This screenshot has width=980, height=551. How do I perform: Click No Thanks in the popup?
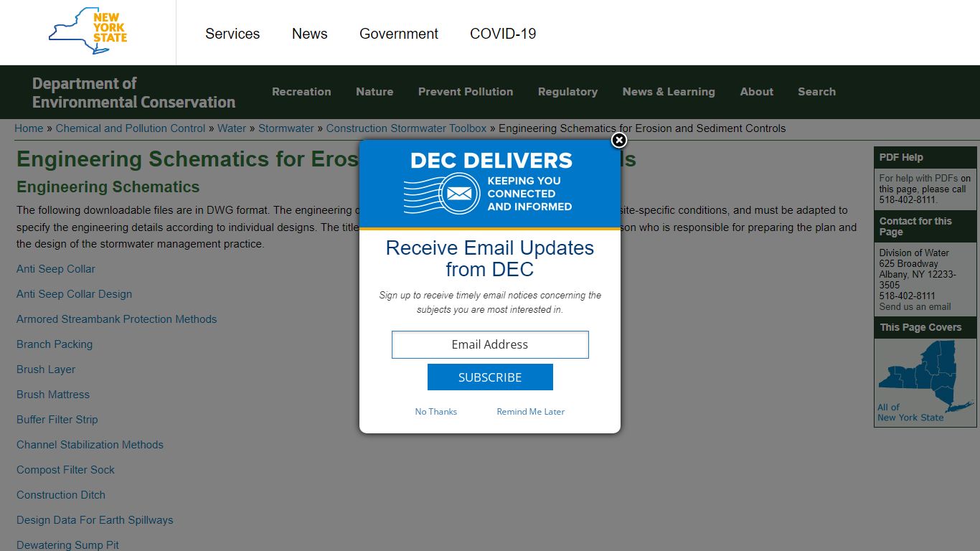pos(436,412)
